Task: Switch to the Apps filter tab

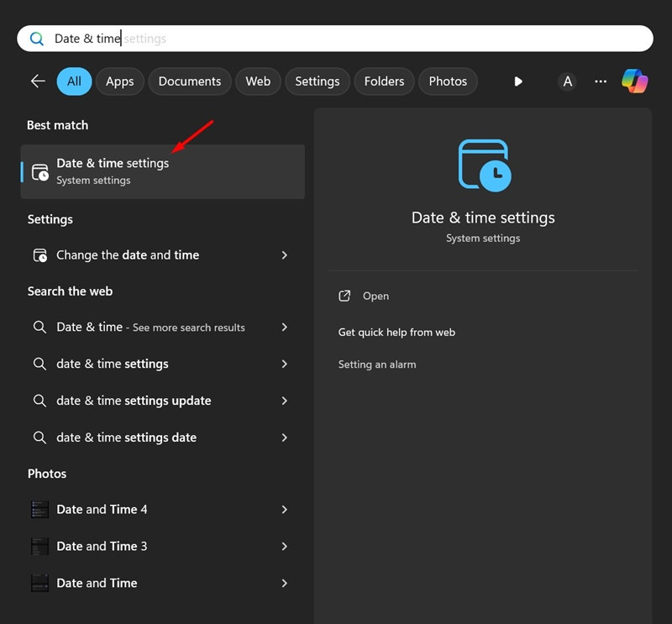Action: [x=119, y=81]
